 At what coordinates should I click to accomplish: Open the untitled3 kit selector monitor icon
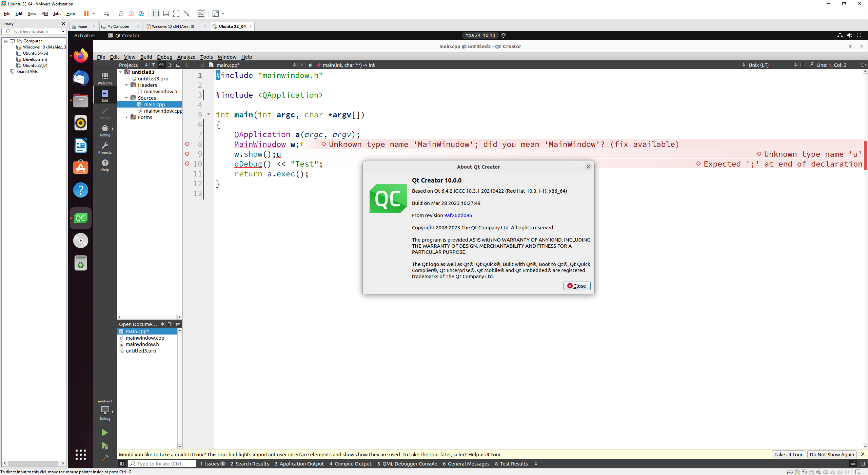(x=105, y=410)
